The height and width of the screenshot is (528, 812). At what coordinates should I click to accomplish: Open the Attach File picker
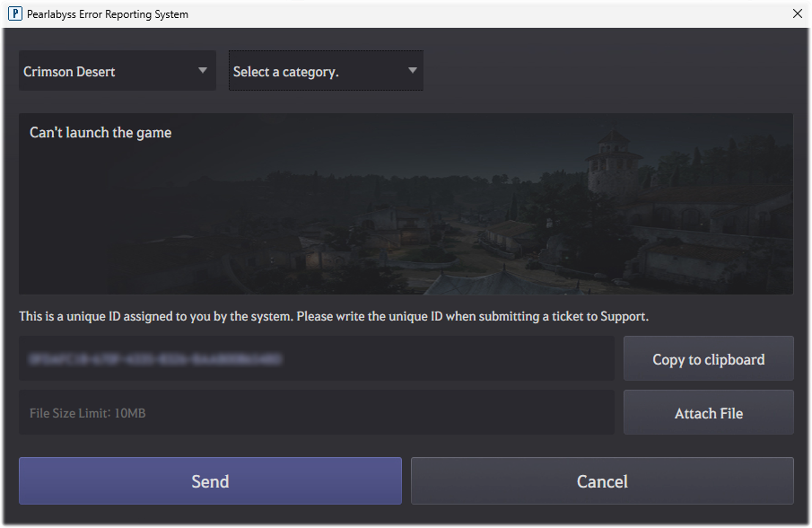[708, 412]
